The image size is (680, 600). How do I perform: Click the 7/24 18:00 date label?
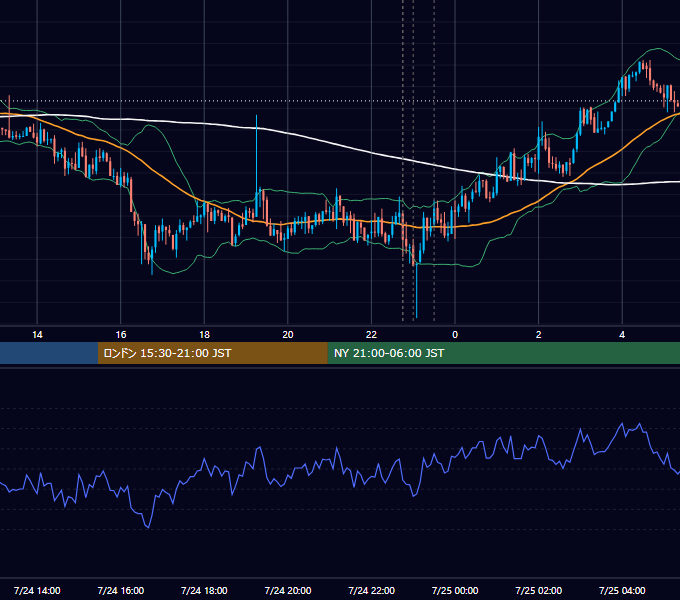pos(204,590)
